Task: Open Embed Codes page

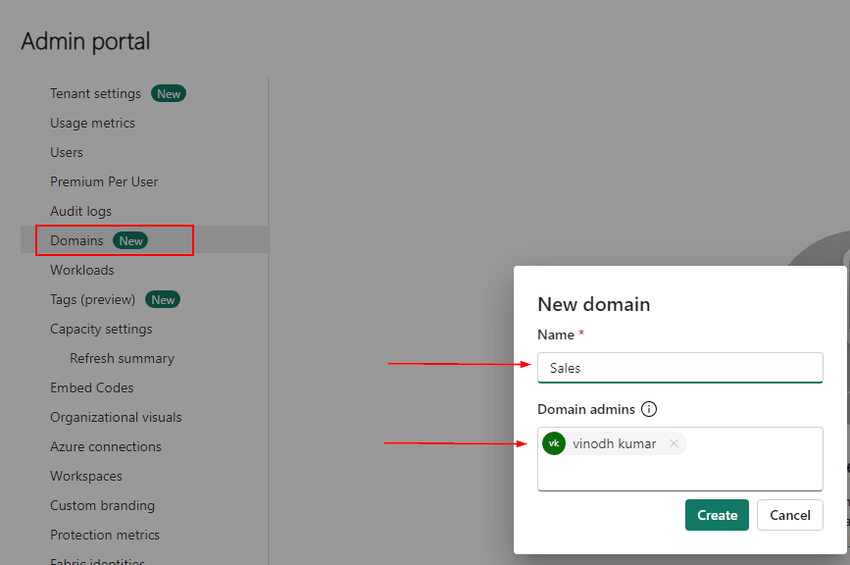Action: pyautogui.click(x=92, y=388)
